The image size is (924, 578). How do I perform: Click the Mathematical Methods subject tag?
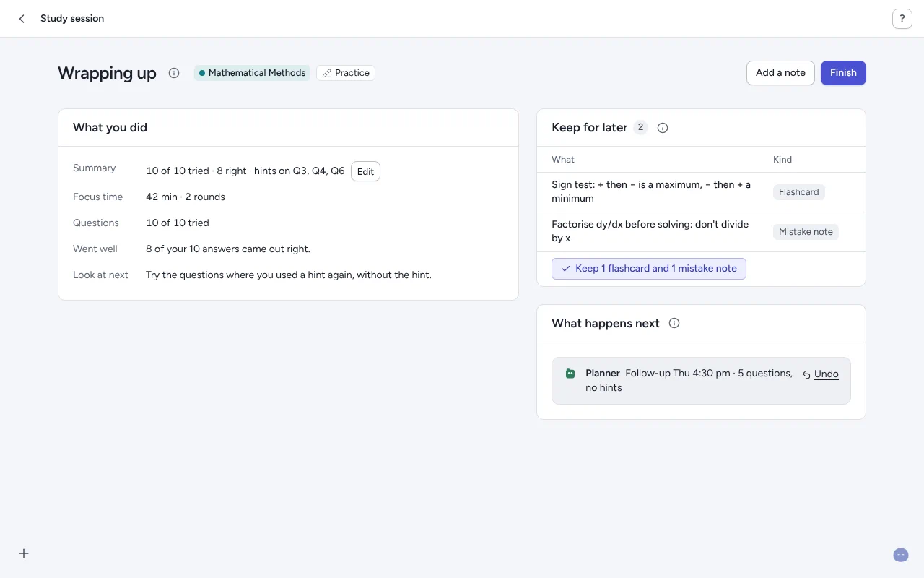click(252, 73)
